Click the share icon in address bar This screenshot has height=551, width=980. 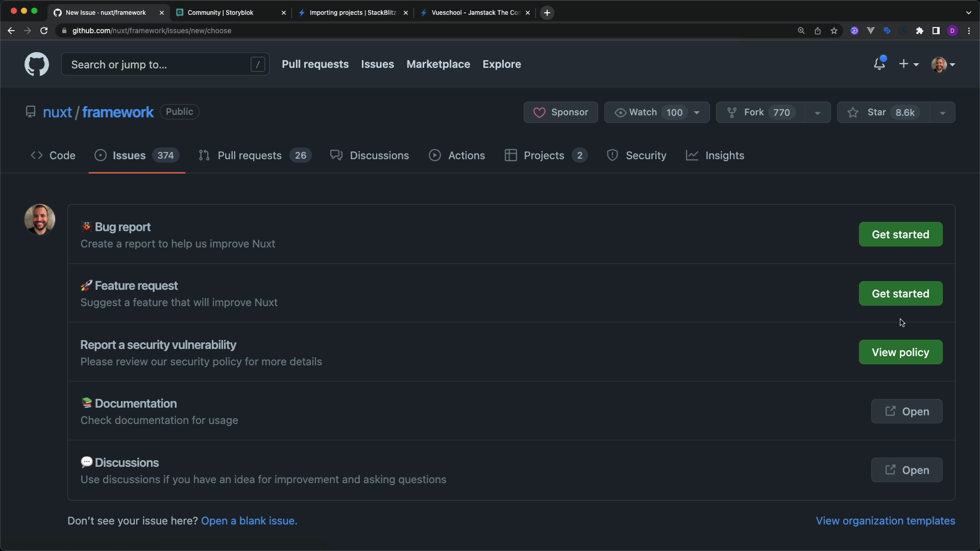pyautogui.click(x=818, y=31)
